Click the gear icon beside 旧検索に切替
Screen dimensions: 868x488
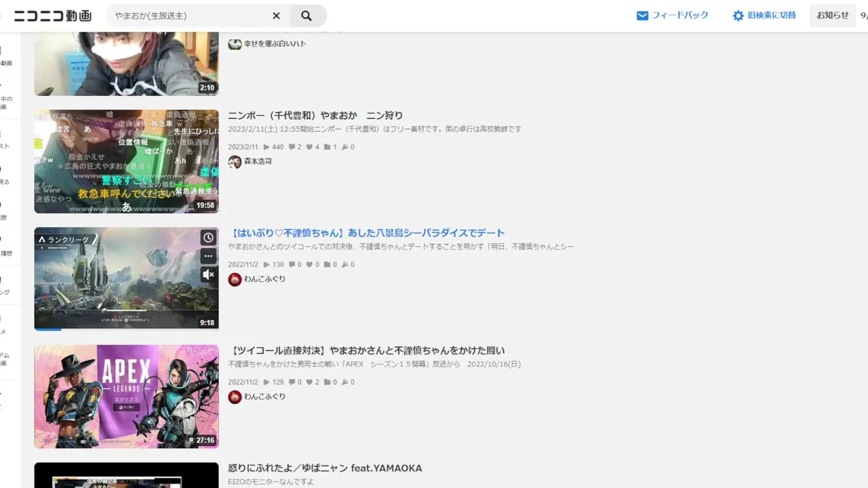[x=738, y=16]
